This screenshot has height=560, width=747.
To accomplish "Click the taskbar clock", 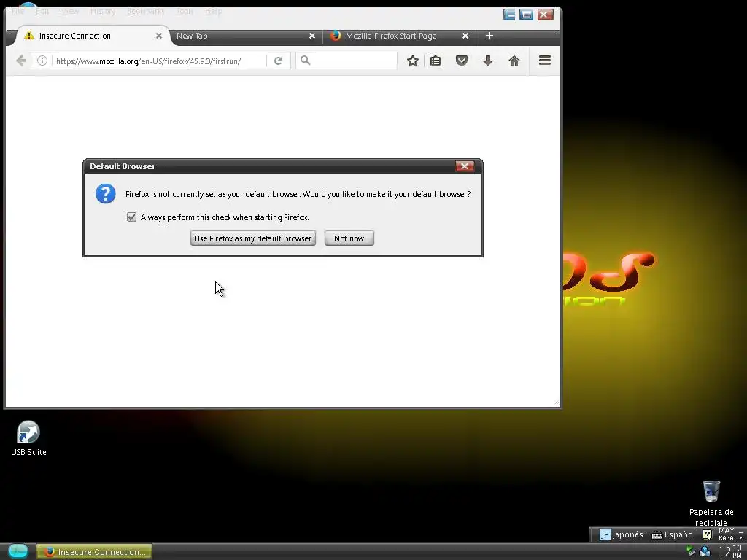I will 729,551.
